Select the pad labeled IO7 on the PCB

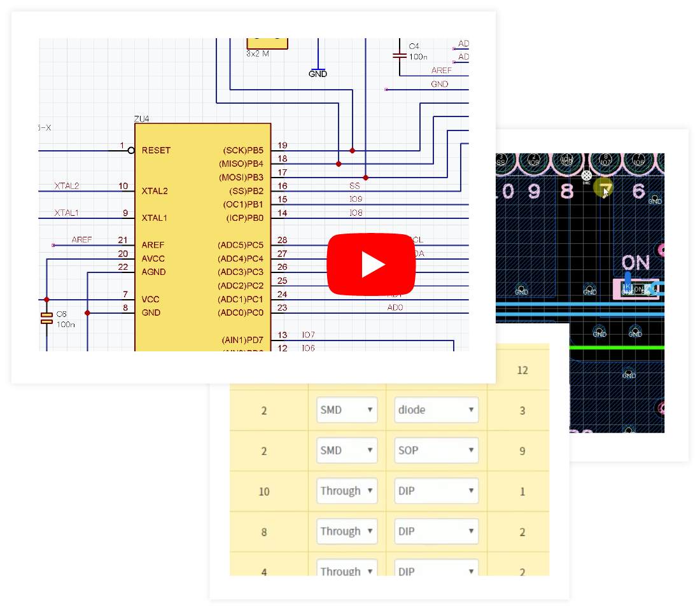coord(606,162)
